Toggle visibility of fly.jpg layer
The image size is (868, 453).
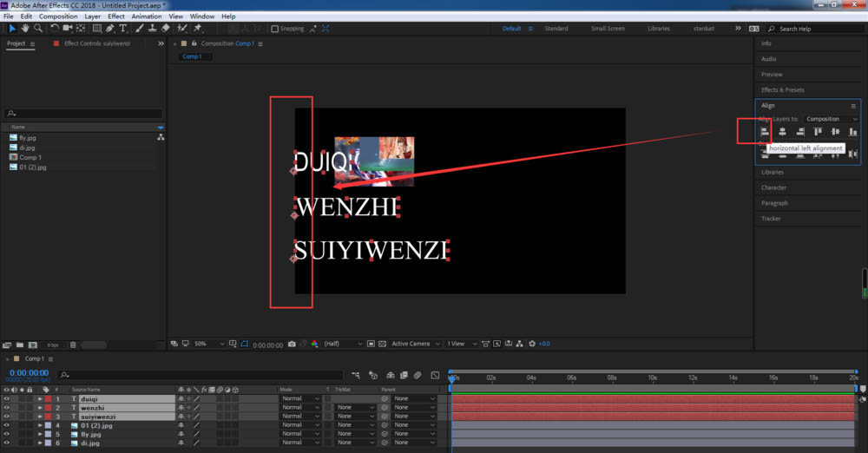pyautogui.click(x=7, y=434)
